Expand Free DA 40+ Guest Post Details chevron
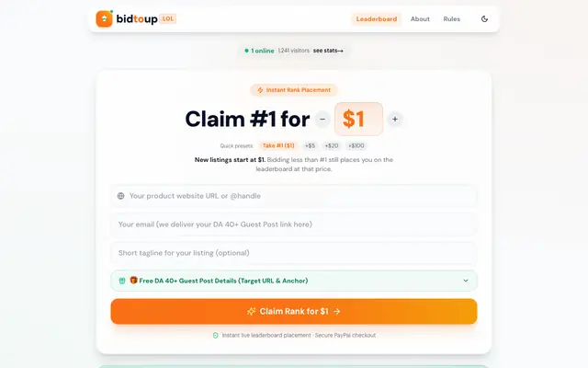Screen dimensions: 588x368 (x=466, y=281)
